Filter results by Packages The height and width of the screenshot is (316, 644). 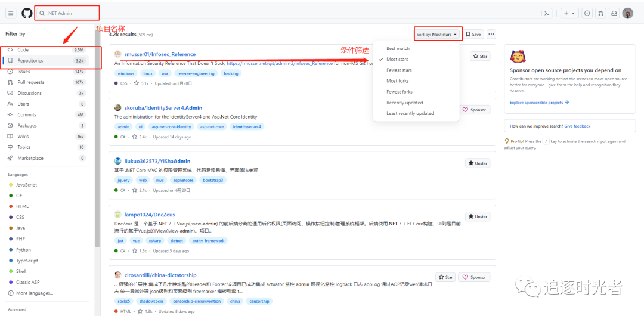point(46,125)
